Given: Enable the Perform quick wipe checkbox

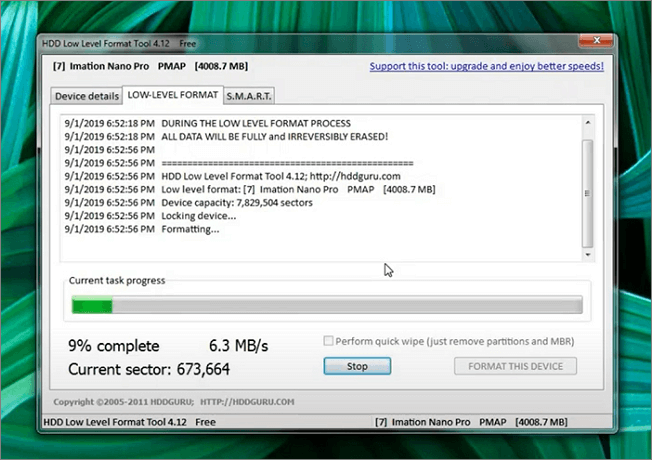Looking at the screenshot, I should (x=329, y=341).
